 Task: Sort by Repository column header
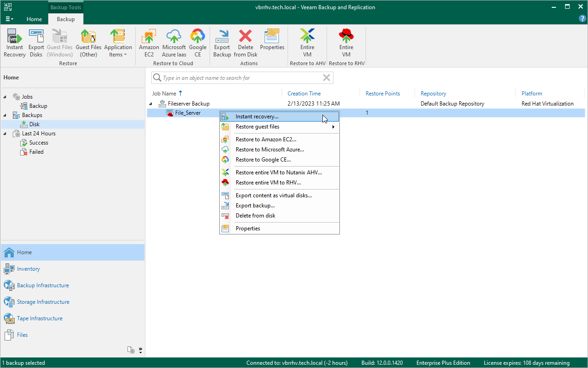point(433,94)
